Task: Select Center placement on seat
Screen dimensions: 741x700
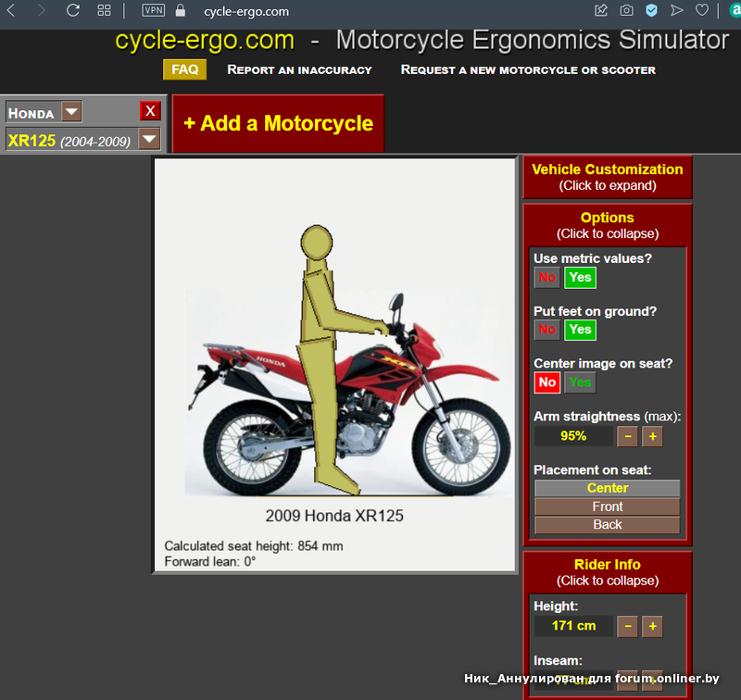Action: pos(608,488)
